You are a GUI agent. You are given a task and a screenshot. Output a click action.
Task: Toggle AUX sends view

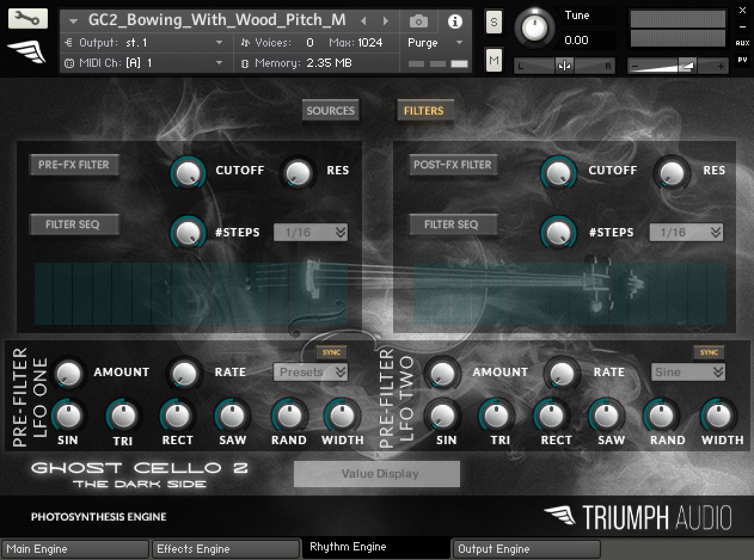743,43
